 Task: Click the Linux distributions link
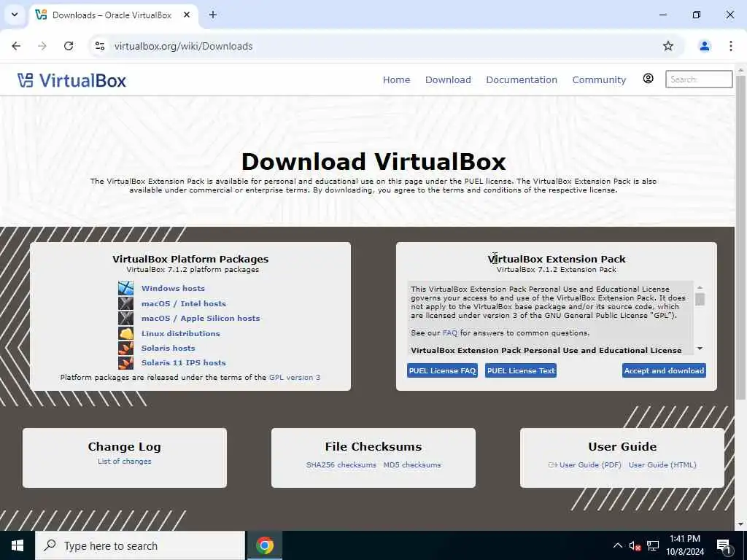(181, 333)
